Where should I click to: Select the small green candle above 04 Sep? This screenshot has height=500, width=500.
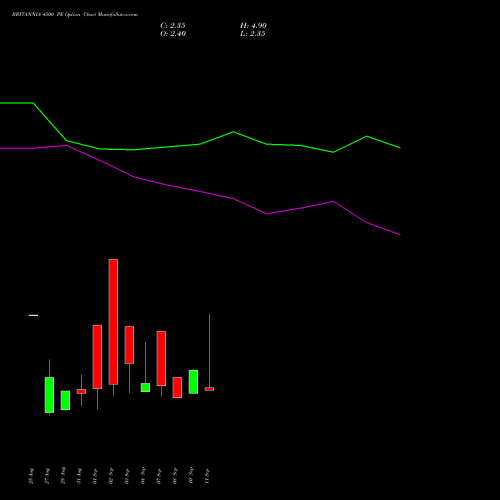coord(145,387)
